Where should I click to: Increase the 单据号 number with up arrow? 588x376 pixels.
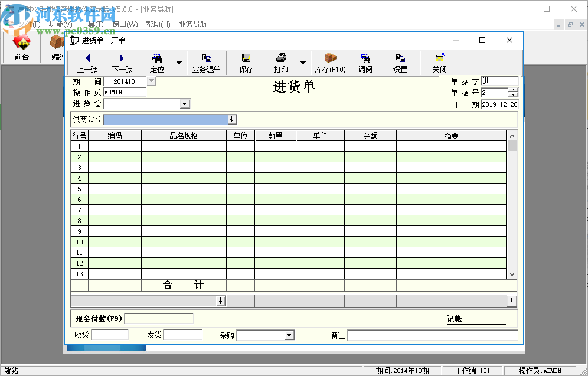point(513,90)
